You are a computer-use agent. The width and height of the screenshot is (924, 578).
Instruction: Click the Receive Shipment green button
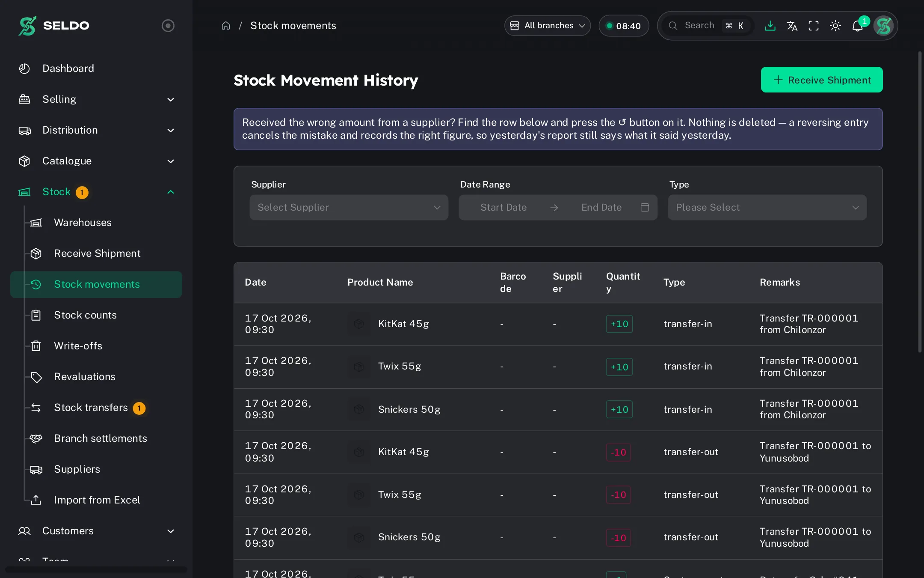[x=822, y=80]
